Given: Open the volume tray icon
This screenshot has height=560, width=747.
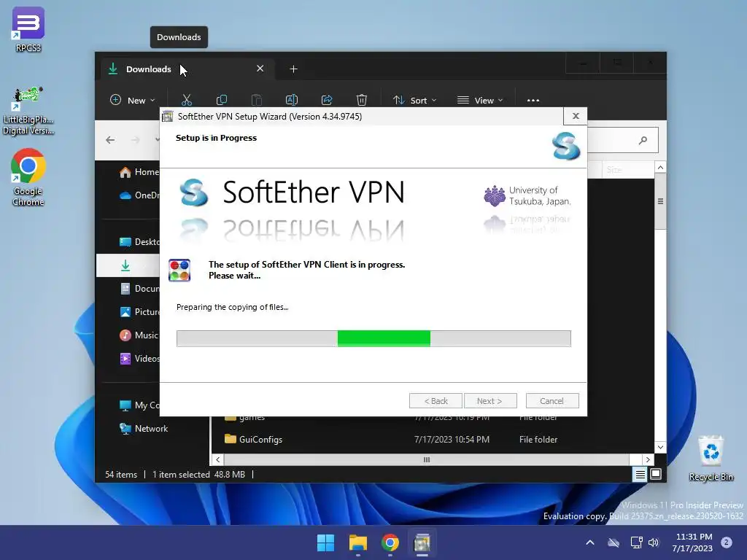Looking at the screenshot, I should [x=654, y=542].
